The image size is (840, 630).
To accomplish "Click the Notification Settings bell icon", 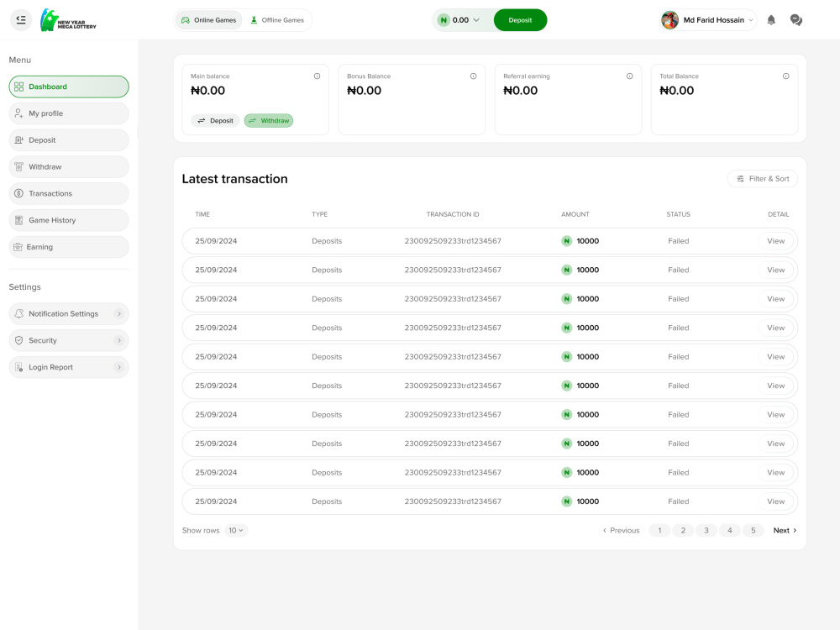I will click(x=18, y=313).
